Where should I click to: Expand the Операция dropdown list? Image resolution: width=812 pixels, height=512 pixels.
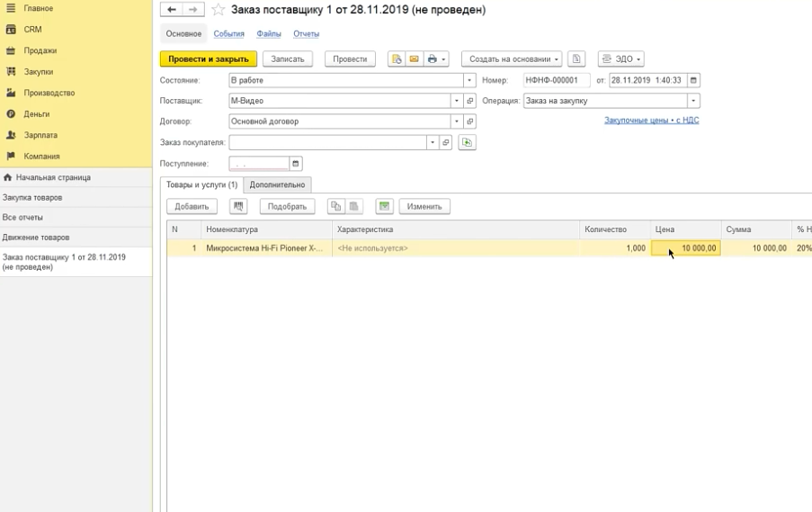tap(692, 102)
